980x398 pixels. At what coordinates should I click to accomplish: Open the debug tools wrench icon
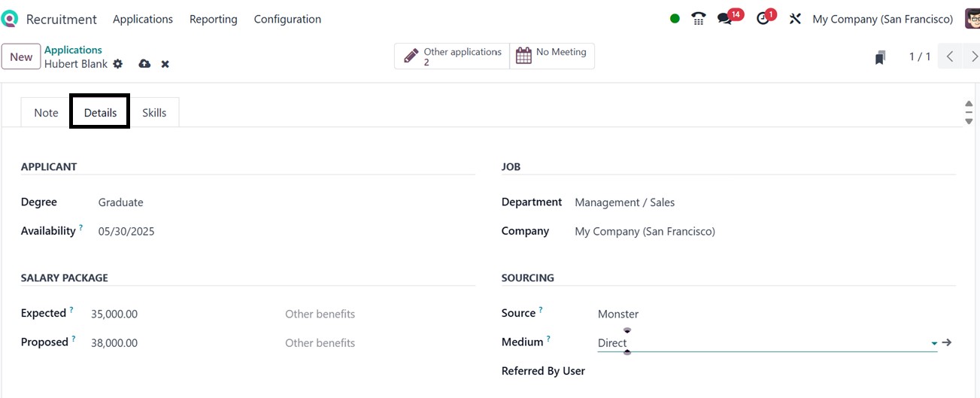tap(795, 19)
